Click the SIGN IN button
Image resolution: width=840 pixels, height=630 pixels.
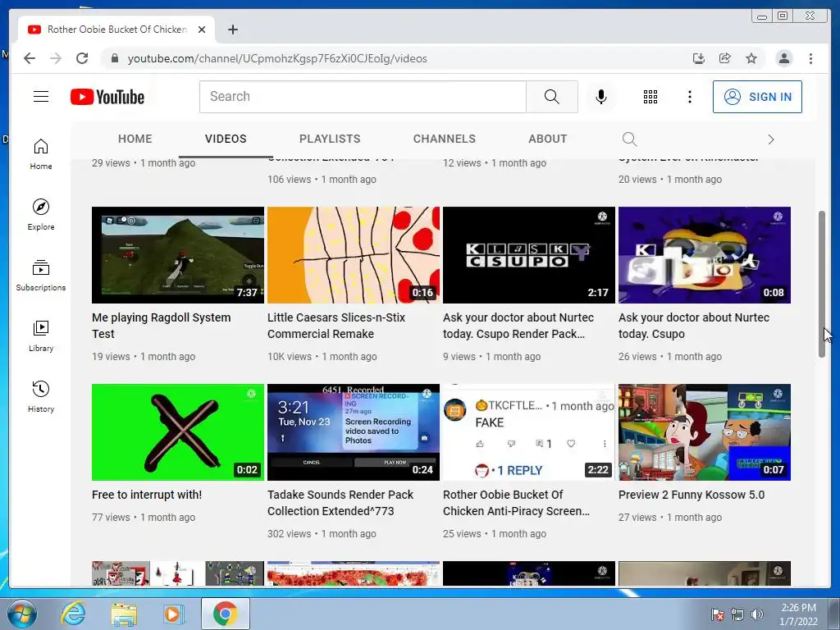757,97
